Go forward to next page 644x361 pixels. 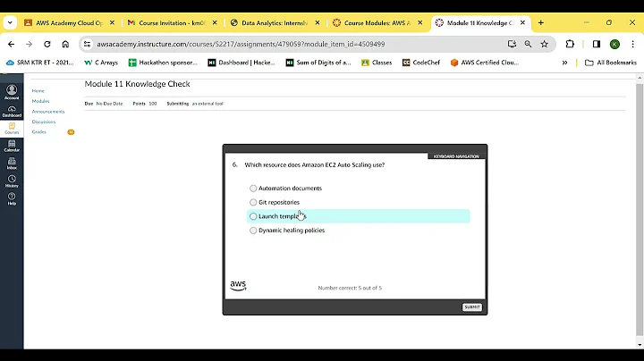pos(29,44)
